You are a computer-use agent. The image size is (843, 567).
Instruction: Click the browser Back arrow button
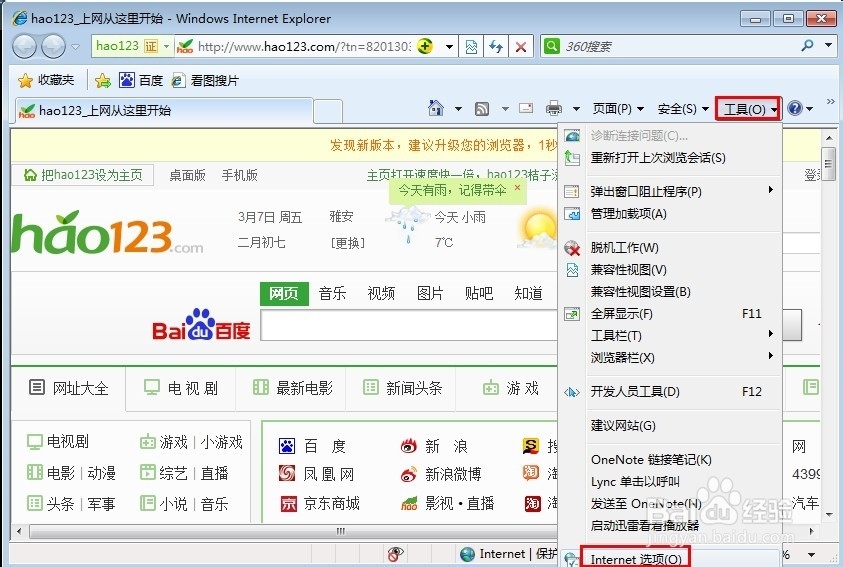point(24,46)
